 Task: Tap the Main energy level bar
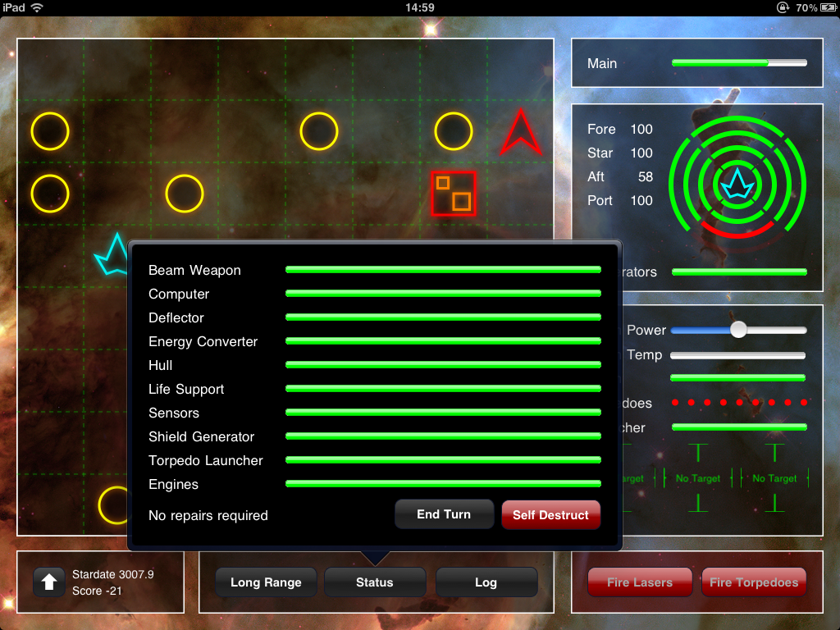(x=738, y=63)
